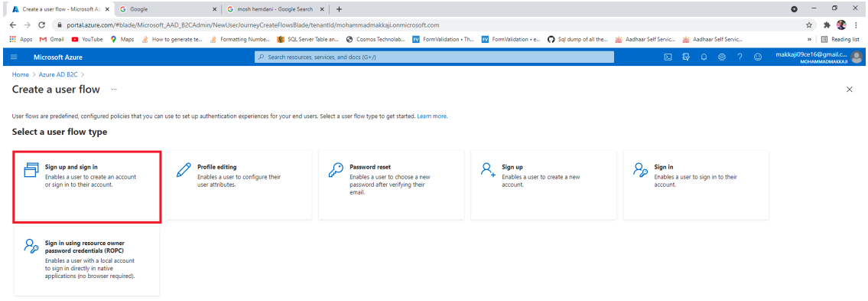
Task: Open a new browser tab
Action: coord(339,9)
